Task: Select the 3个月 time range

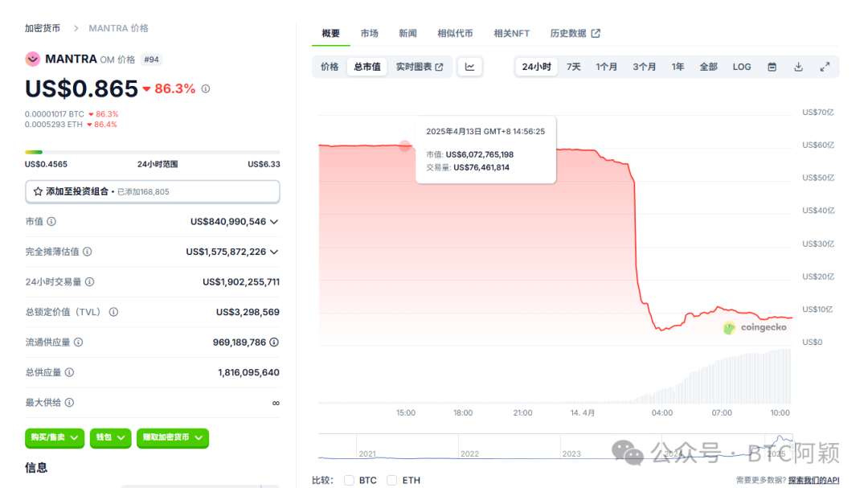Action: [645, 67]
